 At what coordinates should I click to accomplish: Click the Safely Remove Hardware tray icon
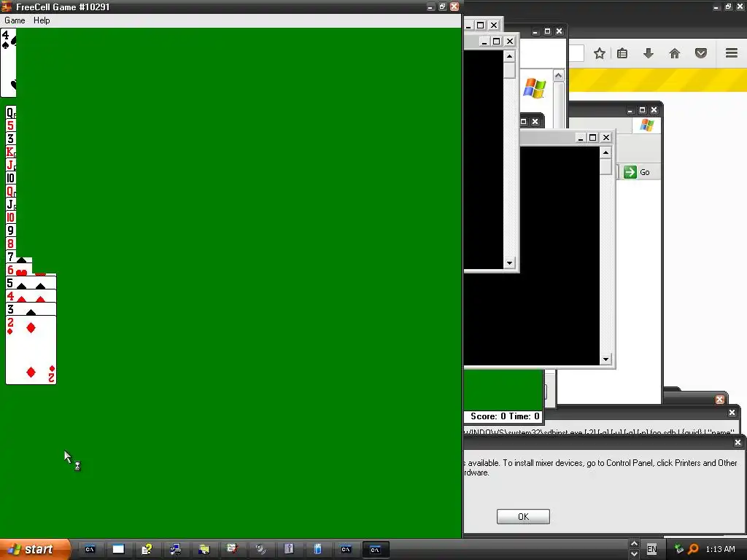(679, 549)
